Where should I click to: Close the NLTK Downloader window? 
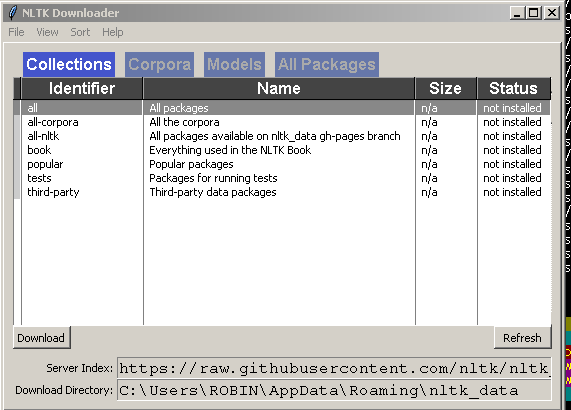552,13
